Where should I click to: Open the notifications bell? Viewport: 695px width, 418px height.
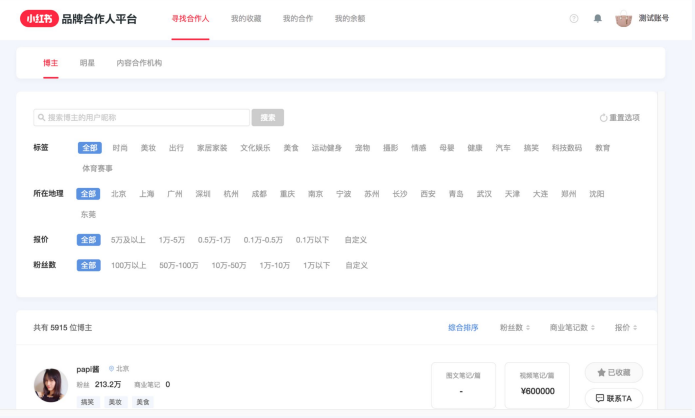597,19
